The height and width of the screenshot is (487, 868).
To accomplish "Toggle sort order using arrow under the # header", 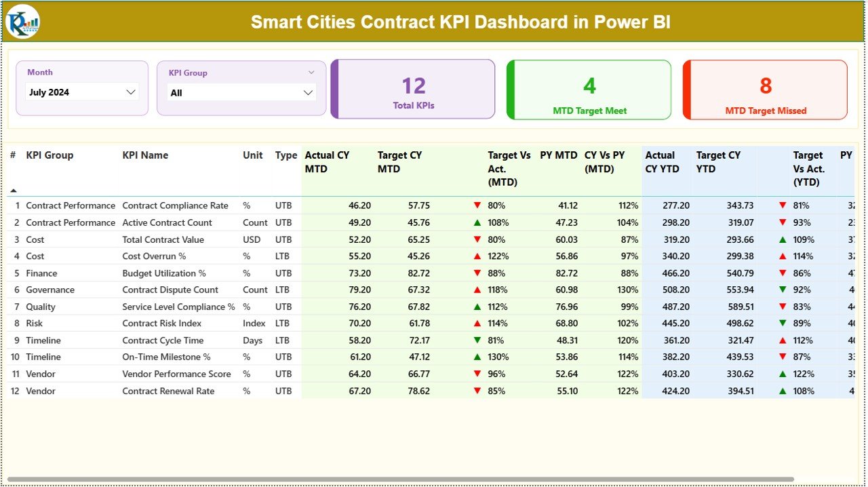I will [13, 191].
